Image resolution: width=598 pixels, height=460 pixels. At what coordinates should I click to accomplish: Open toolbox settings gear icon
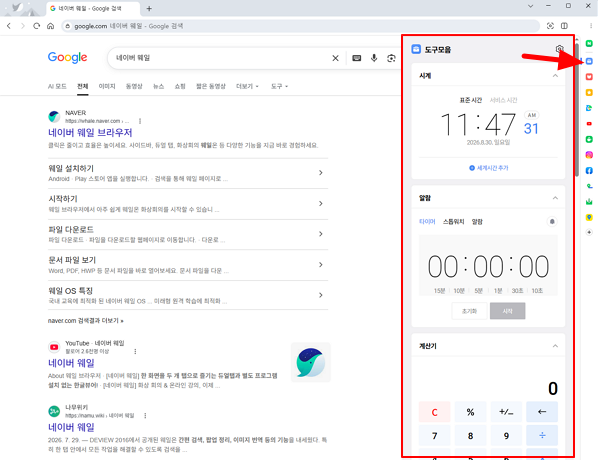coord(559,49)
